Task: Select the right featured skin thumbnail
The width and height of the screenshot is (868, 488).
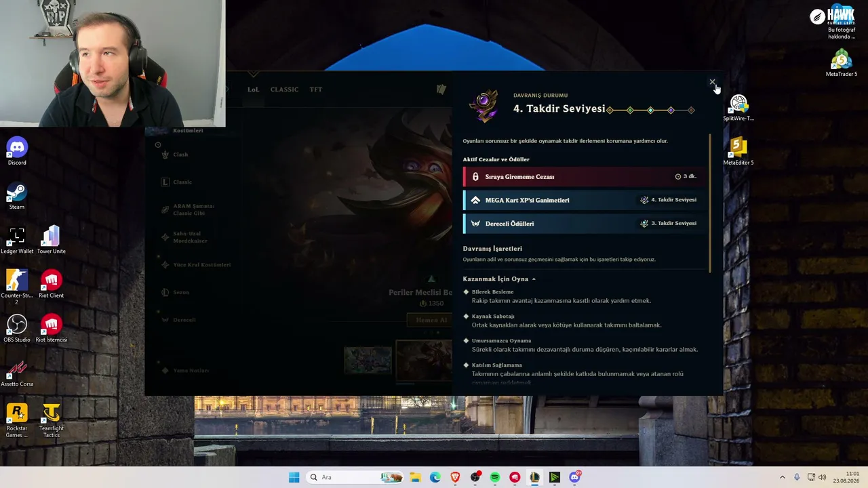Action: [424, 361]
